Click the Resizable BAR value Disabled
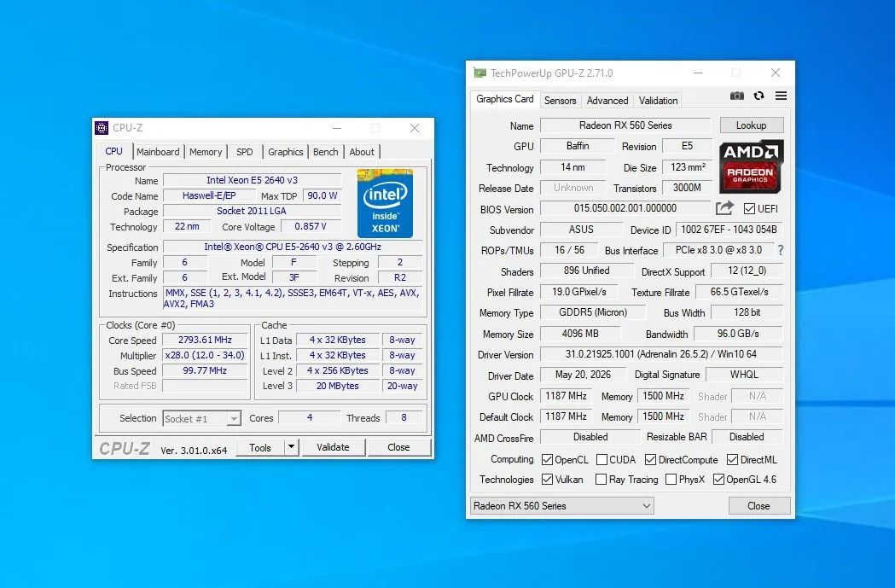Viewport: 895px width, 588px height. pos(747,437)
